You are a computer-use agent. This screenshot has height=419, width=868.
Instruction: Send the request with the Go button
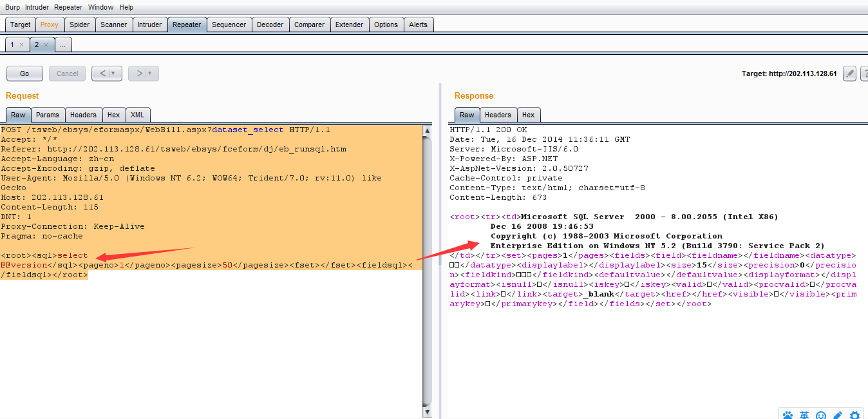click(24, 73)
